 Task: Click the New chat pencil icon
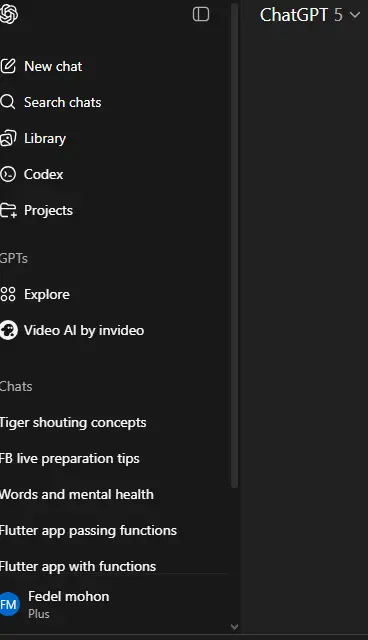8,66
